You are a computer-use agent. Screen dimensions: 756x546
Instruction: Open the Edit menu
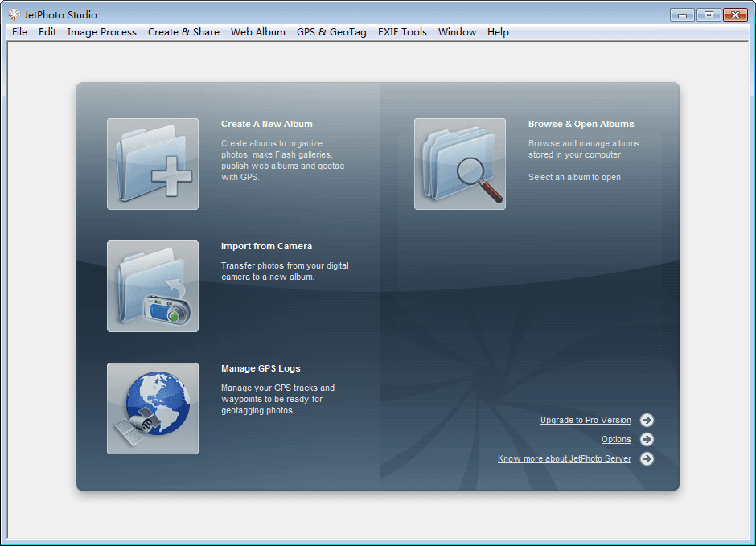click(47, 32)
